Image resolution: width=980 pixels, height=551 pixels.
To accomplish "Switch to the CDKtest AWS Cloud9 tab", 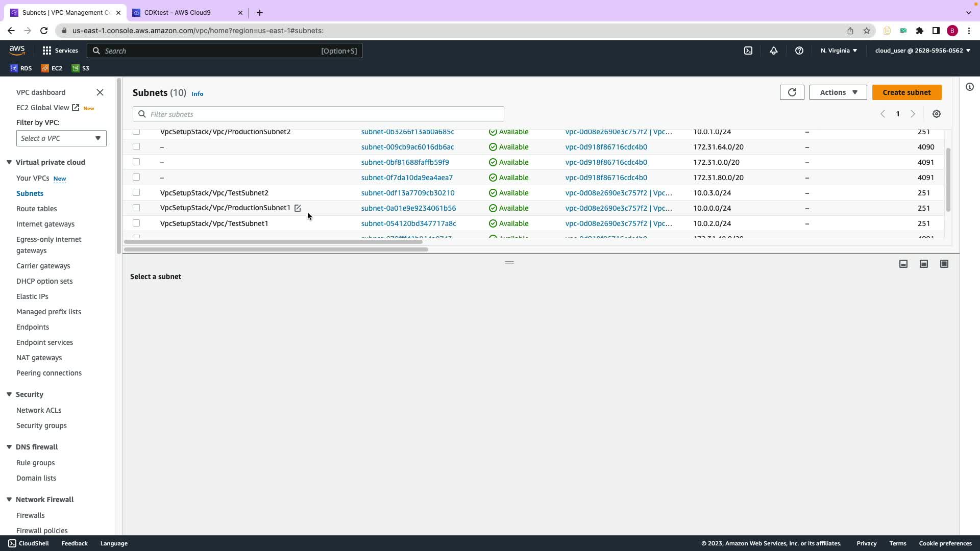I will [x=177, y=12].
